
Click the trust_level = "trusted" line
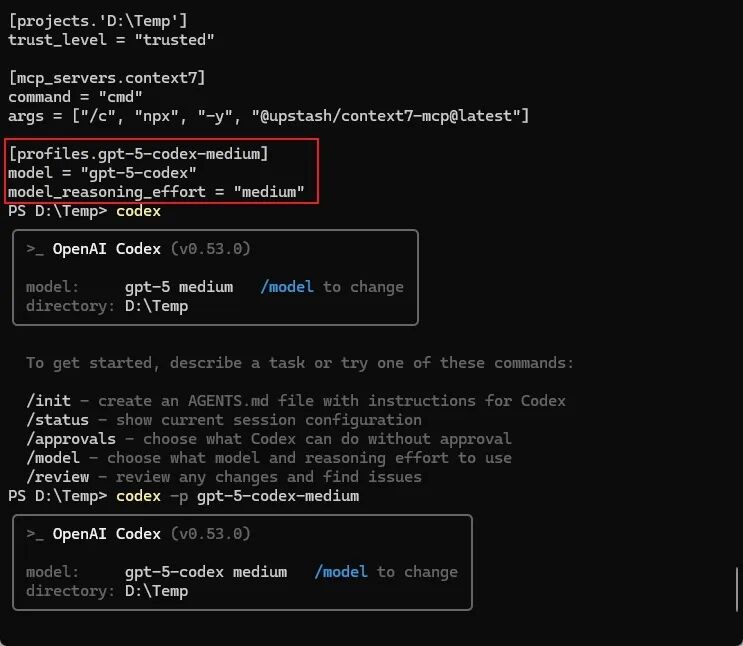(111, 40)
